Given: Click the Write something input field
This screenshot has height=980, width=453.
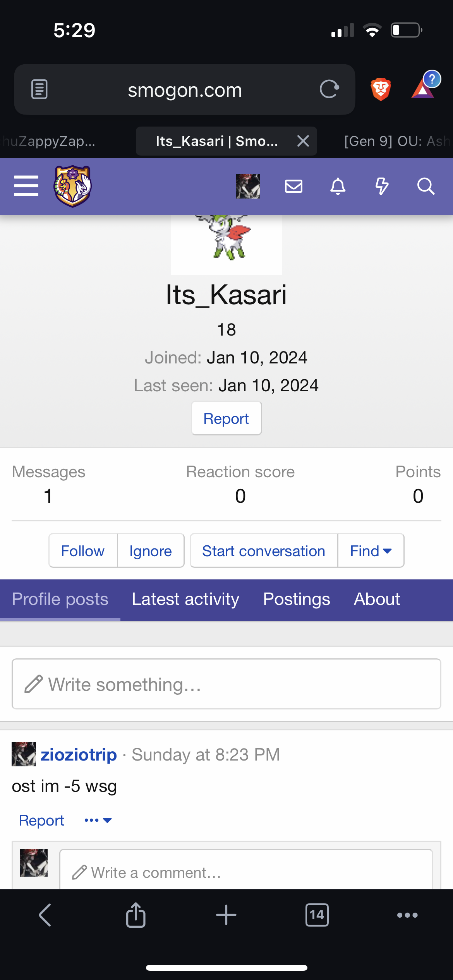Looking at the screenshot, I should pos(226,684).
